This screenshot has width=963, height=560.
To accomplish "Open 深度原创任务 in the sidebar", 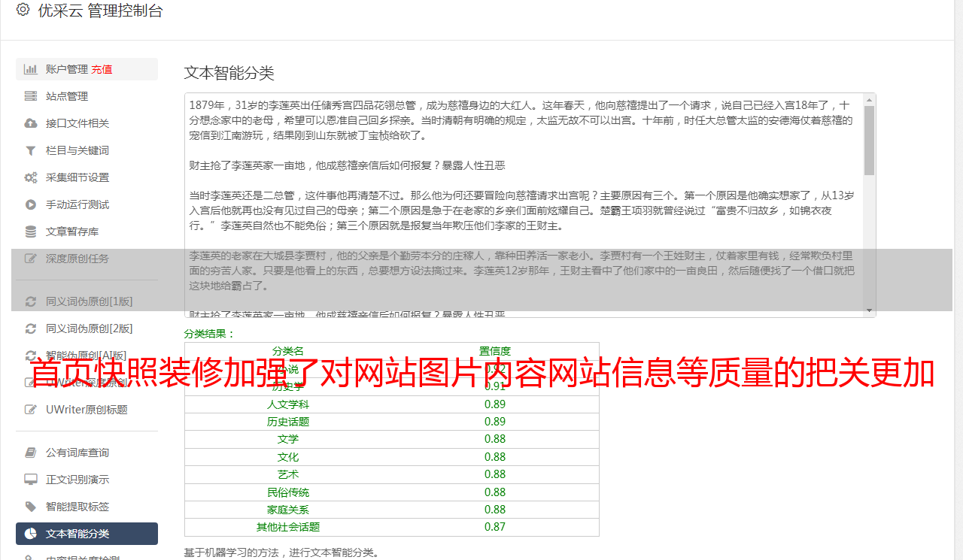I will (x=77, y=259).
